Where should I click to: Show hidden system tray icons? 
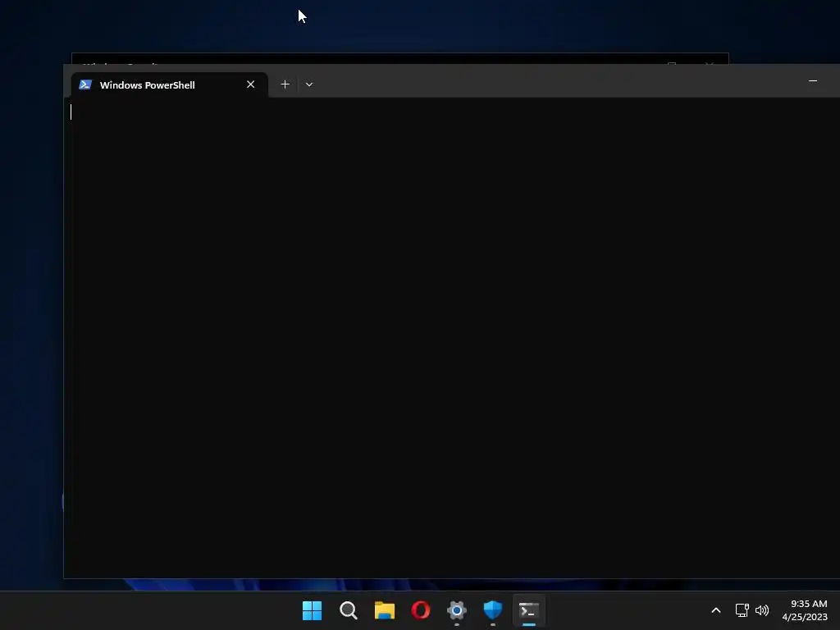(x=715, y=610)
